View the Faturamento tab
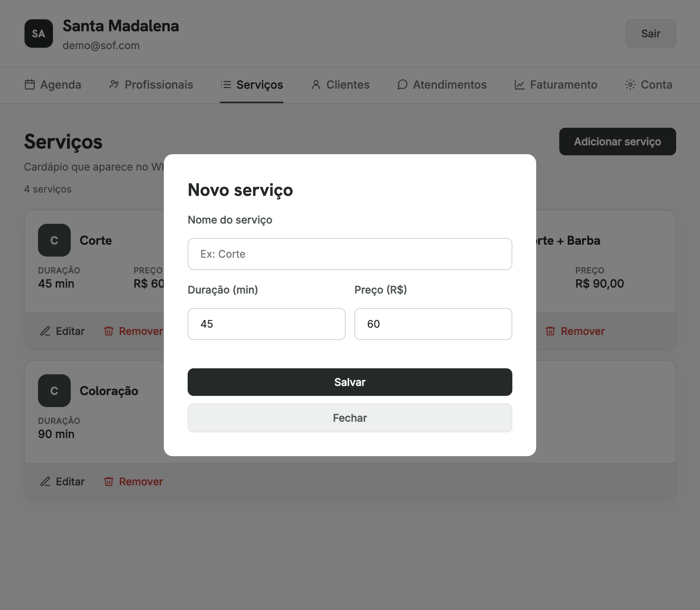 coord(556,85)
